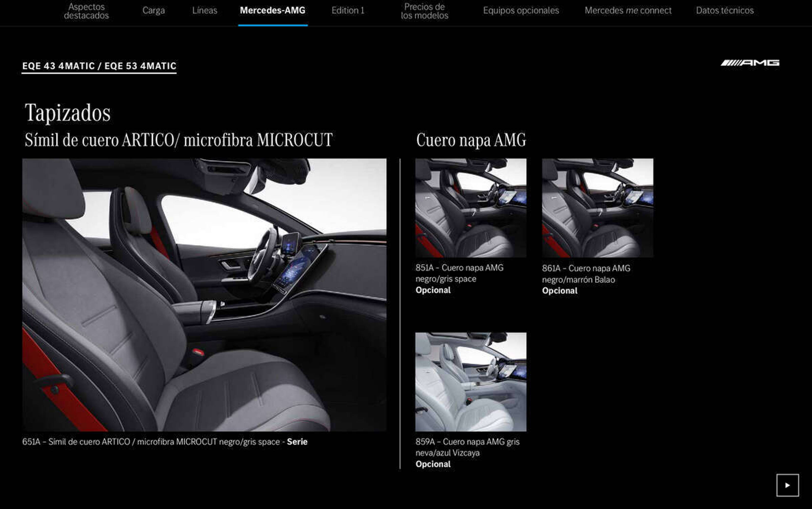Screen dimensions: 812x509
Task: Click the 'Opcional' label under 861A
Action: click(x=560, y=291)
